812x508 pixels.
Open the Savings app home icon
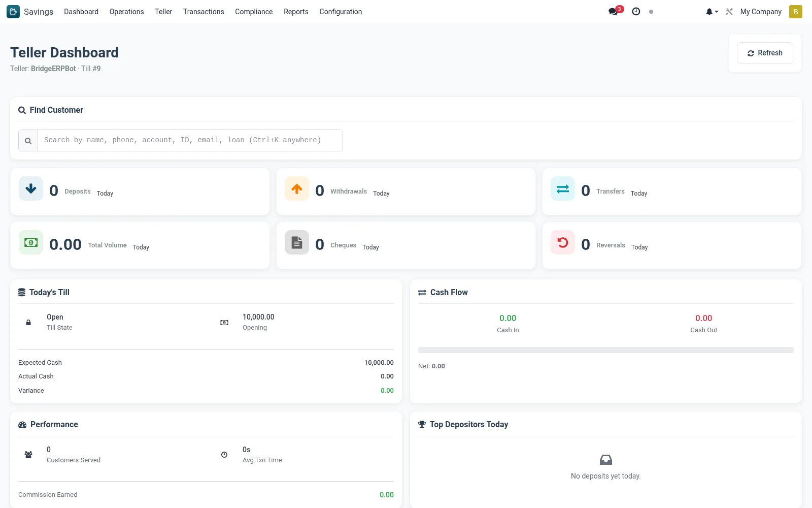tap(13, 12)
